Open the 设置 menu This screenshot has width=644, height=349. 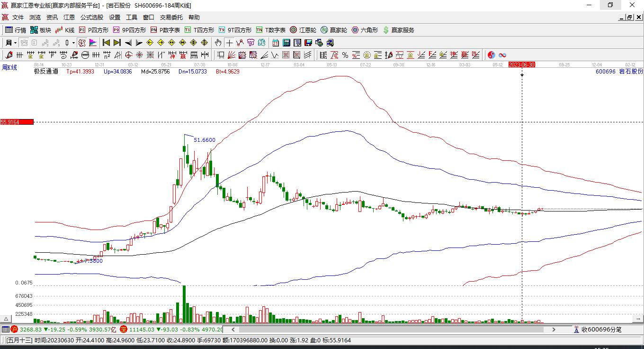115,18
